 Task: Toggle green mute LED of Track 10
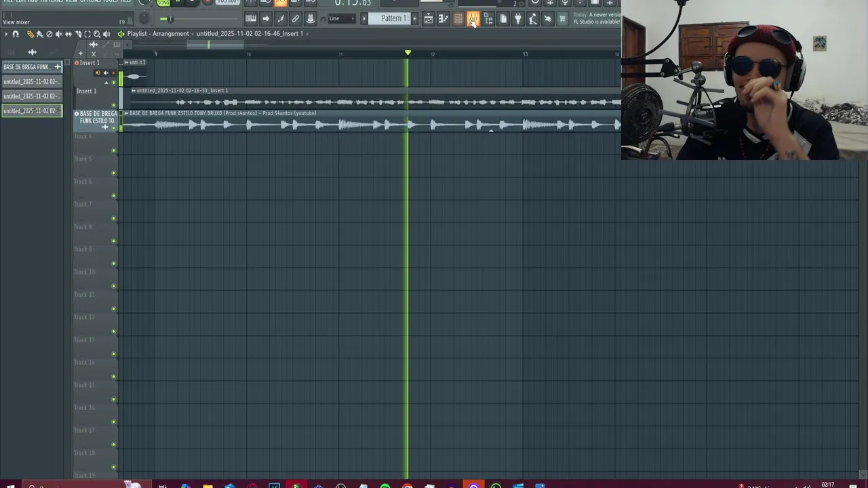click(x=113, y=286)
